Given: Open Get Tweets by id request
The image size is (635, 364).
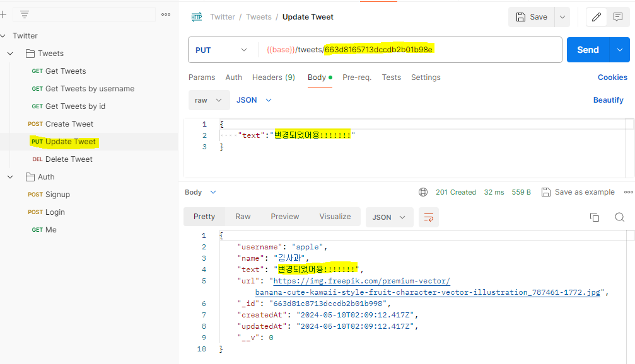Looking at the screenshot, I should pos(69,106).
